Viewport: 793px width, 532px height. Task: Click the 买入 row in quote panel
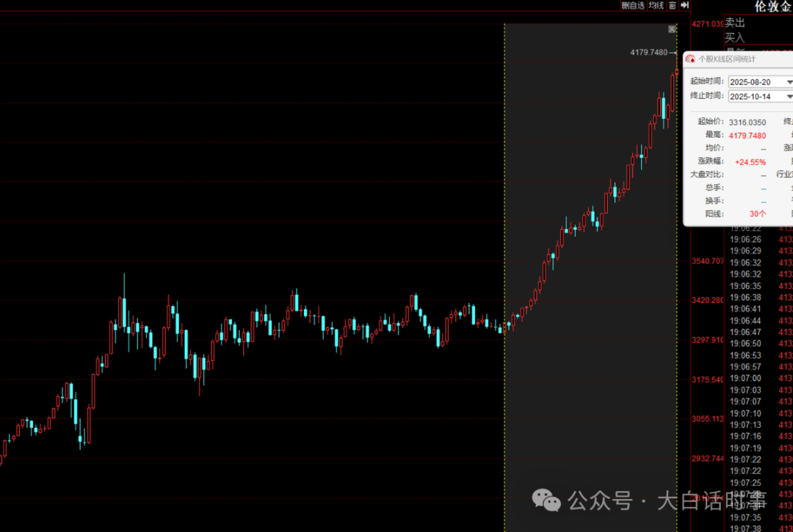[735, 37]
